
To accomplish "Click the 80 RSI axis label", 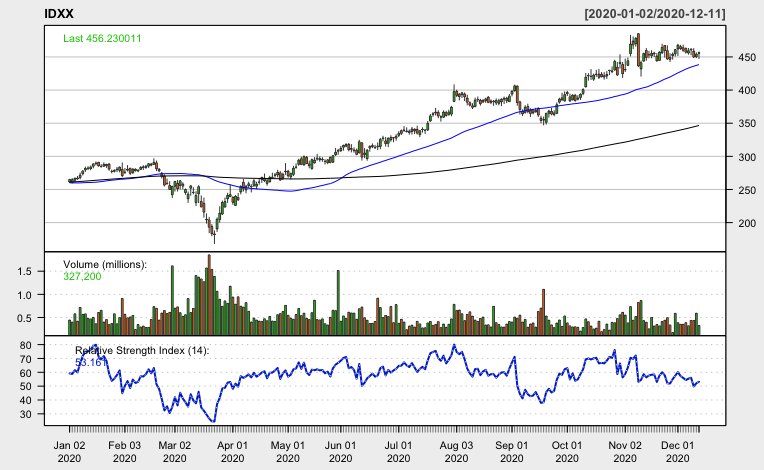I will coord(25,345).
